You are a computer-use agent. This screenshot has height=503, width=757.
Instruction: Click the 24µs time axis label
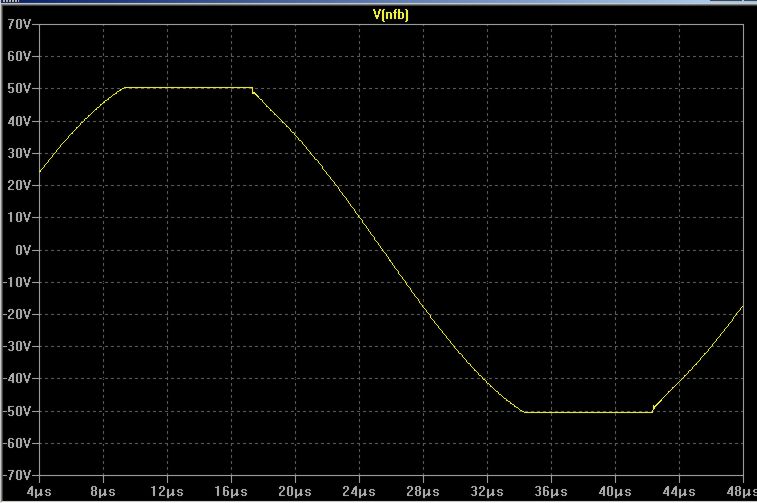[x=359, y=492]
